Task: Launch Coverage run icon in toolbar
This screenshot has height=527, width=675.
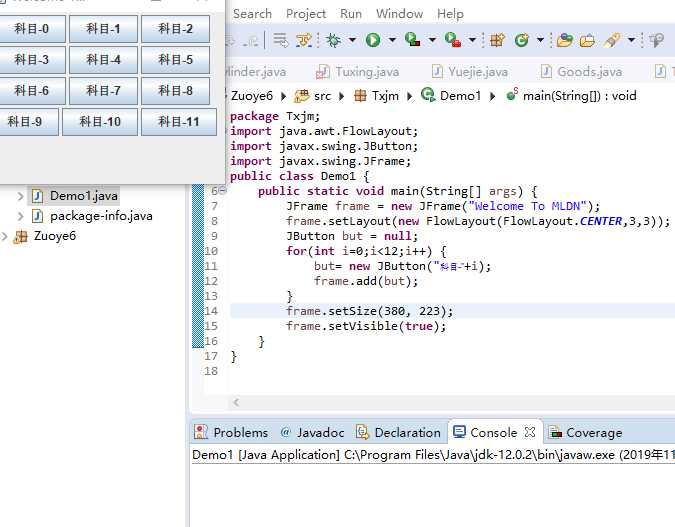Action: [x=412, y=40]
